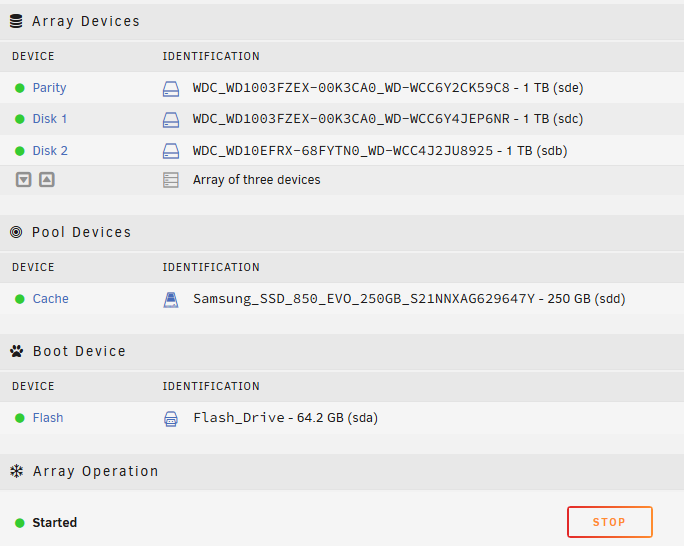Open the Disk 1 device link
This screenshot has height=546, width=684.
point(50,119)
